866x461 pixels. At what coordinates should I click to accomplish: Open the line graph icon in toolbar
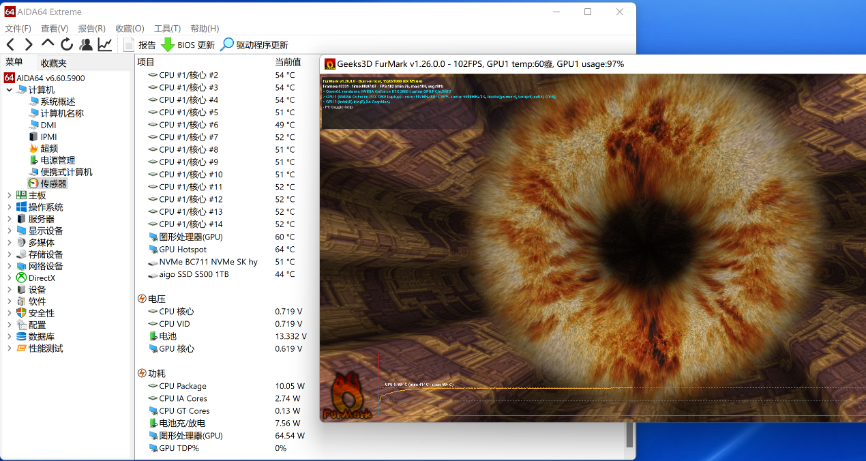pos(105,45)
